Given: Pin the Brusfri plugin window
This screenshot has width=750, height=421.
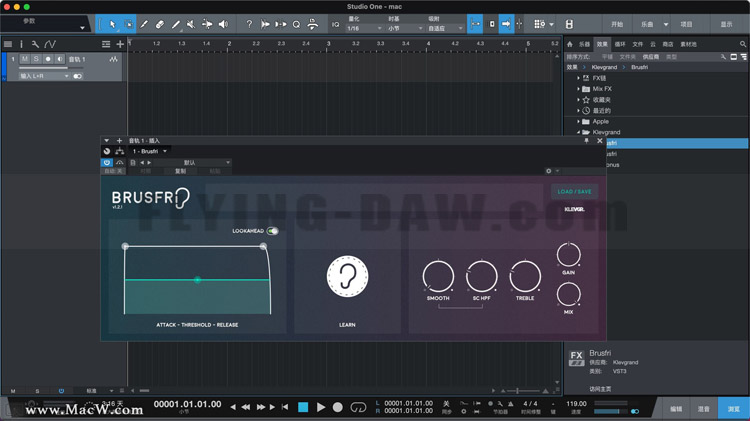Looking at the screenshot, I should point(586,141).
